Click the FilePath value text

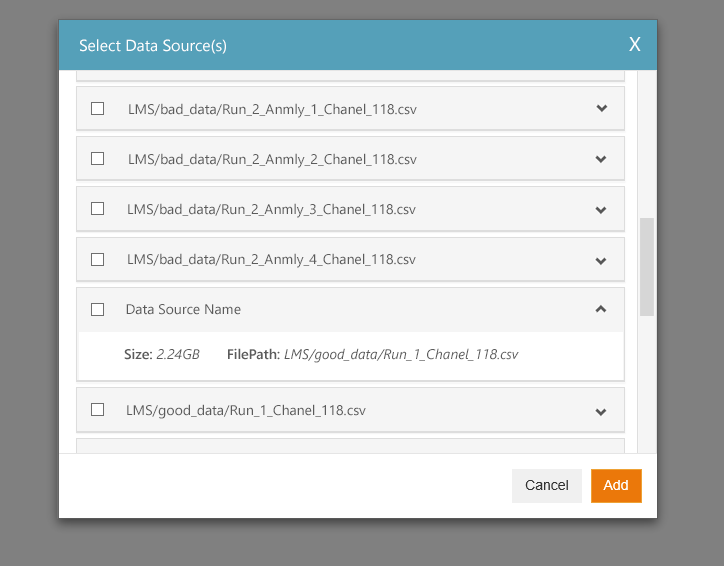point(401,355)
